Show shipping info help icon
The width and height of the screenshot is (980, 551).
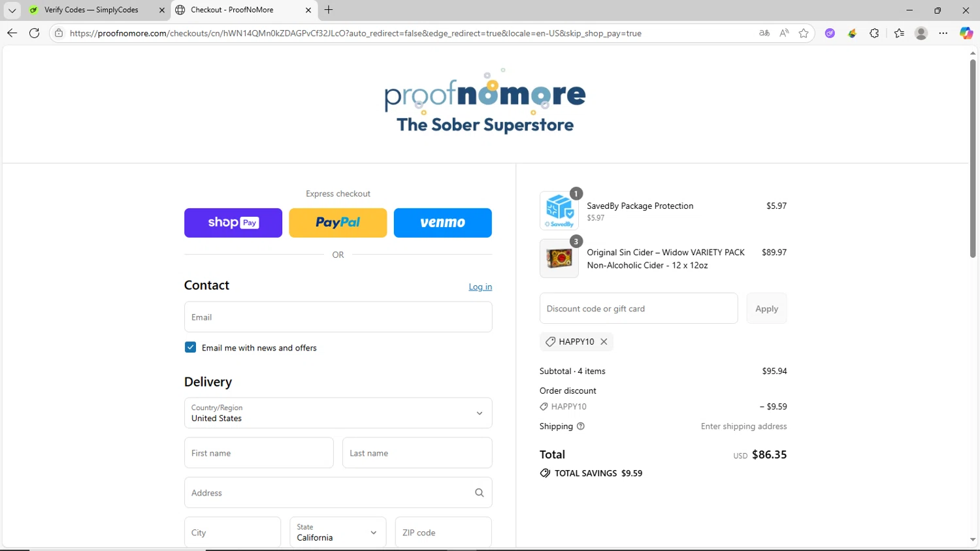coord(581,426)
